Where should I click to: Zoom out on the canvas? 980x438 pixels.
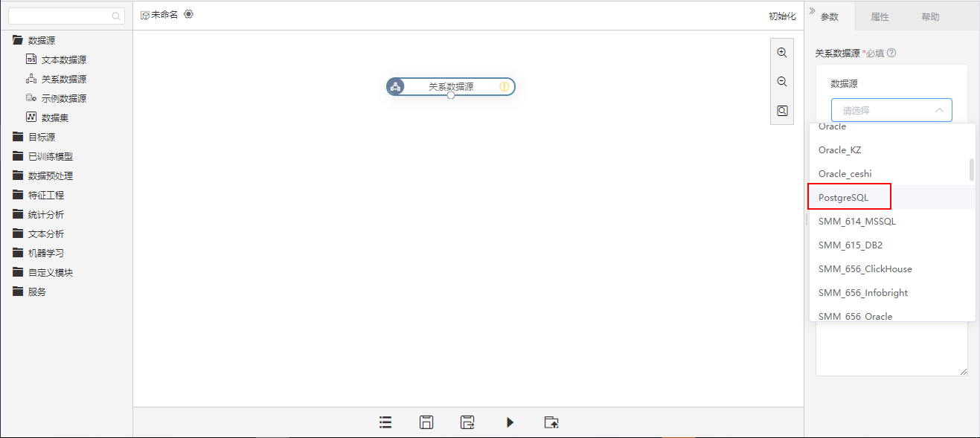pyautogui.click(x=782, y=82)
